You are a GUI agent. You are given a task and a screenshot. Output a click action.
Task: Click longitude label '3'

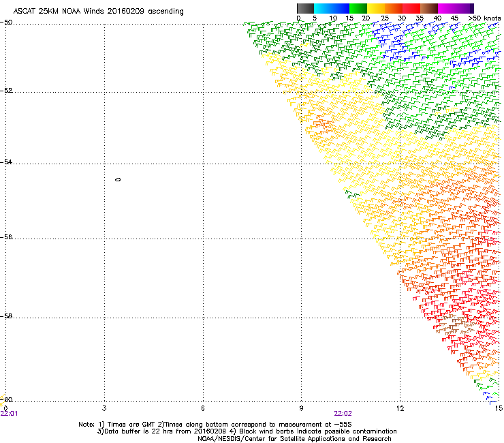(x=104, y=408)
